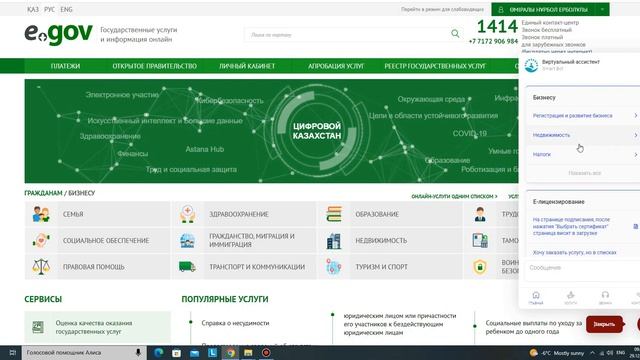
Task: Expand Регистрация и развитие бизнеса chevron
Action: click(x=636, y=116)
